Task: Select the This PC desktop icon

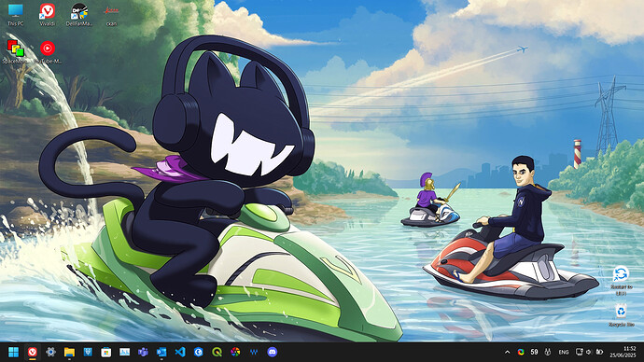Action: [15, 15]
